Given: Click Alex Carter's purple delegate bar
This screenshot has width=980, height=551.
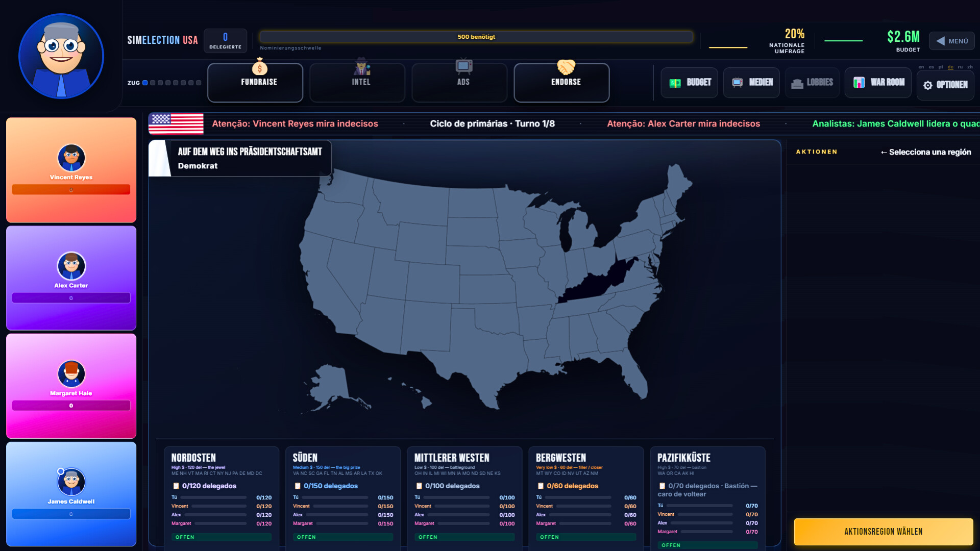Looking at the screenshot, I should click(71, 298).
